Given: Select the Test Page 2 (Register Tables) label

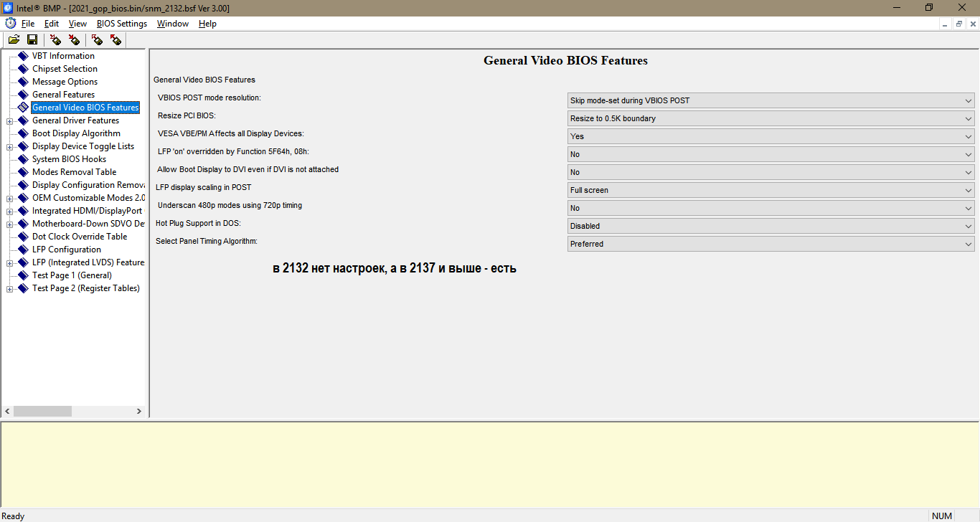Looking at the screenshot, I should click(86, 288).
